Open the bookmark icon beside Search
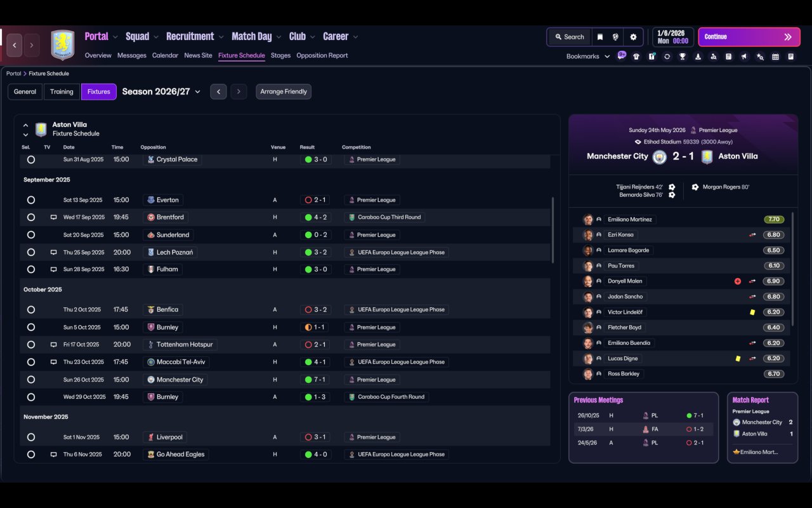The image size is (812, 508). tap(600, 37)
